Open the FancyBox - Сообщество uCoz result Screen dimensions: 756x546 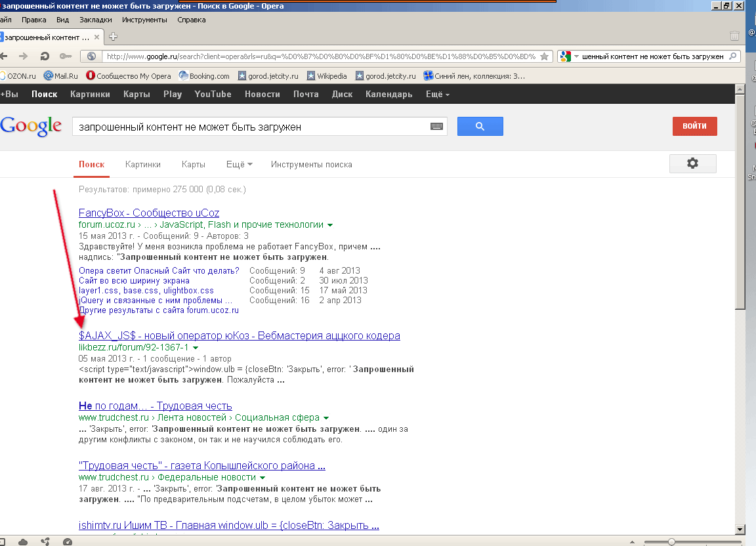point(149,213)
